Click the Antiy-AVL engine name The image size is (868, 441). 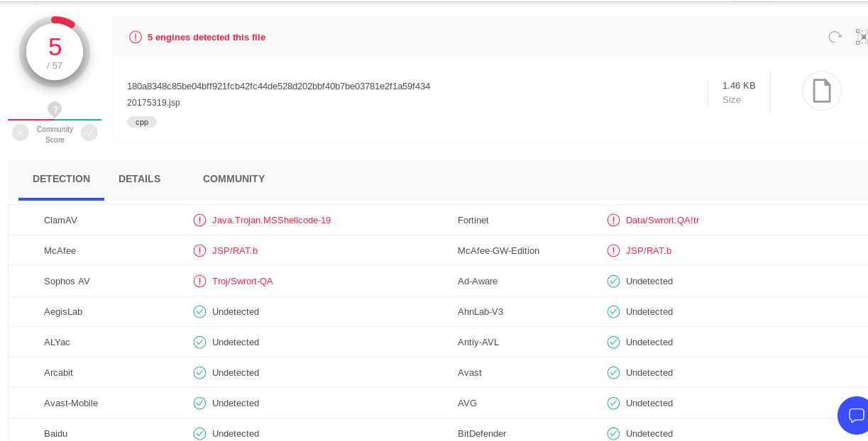tap(478, 342)
